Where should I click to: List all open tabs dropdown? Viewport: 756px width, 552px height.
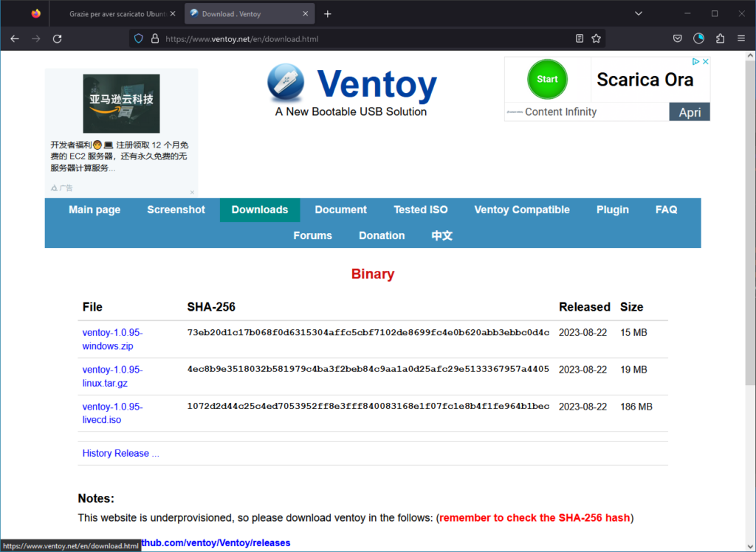pyautogui.click(x=639, y=13)
